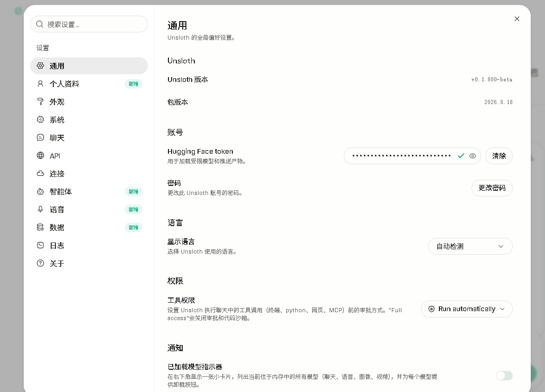Screen dimensions: 545x392
Task: Open the 通用 settings section
Action: tap(89, 66)
